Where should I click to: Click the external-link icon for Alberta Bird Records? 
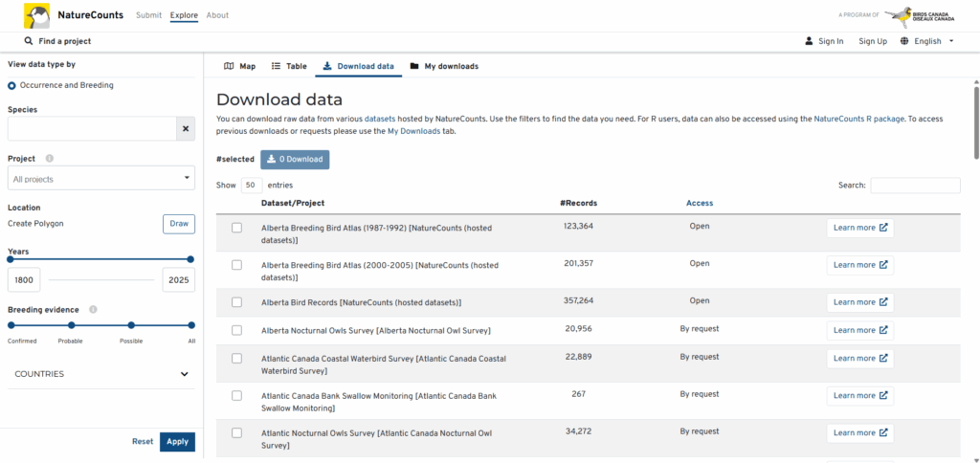pyautogui.click(x=883, y=302)
